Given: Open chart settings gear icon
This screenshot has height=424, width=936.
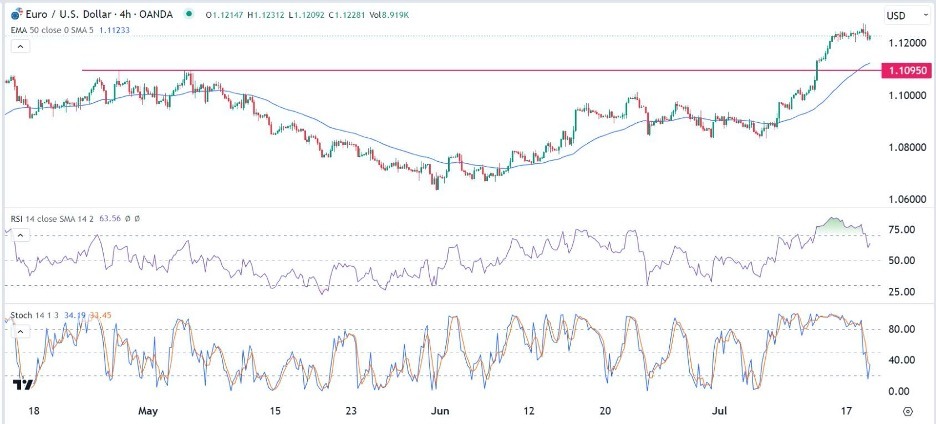Looking at the screenshot, I should pyautogui.click(x=907, y=410).
